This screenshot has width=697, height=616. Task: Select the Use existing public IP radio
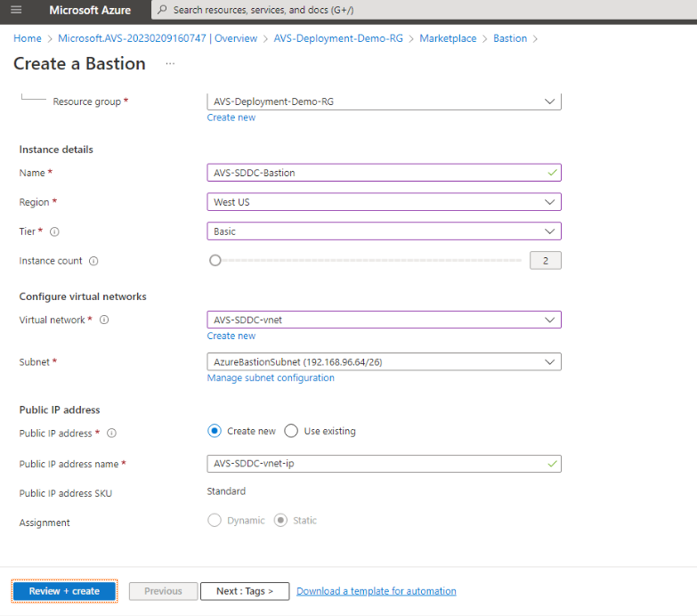291,431
